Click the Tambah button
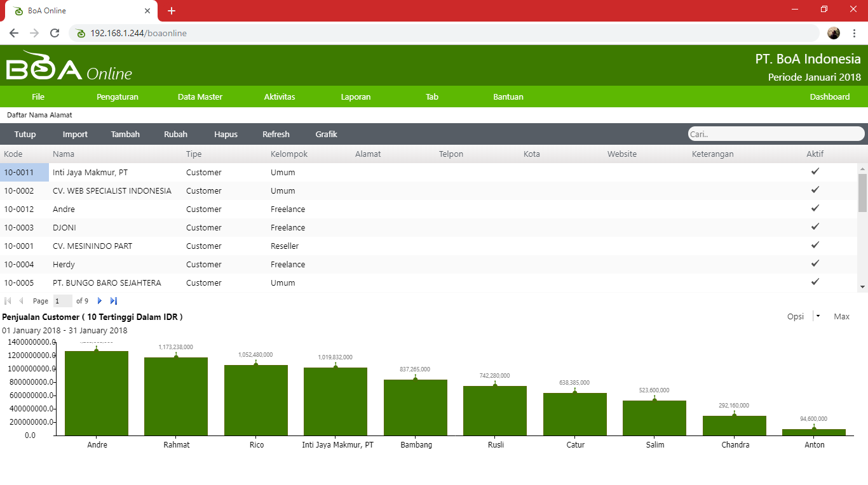 pyautogui.click(x=125, y=135)
